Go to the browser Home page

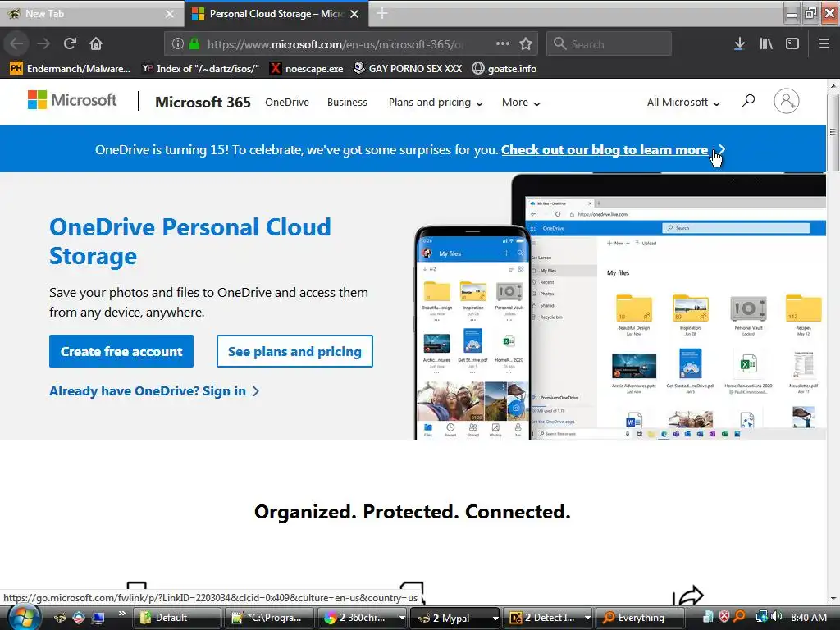(96, 44)
